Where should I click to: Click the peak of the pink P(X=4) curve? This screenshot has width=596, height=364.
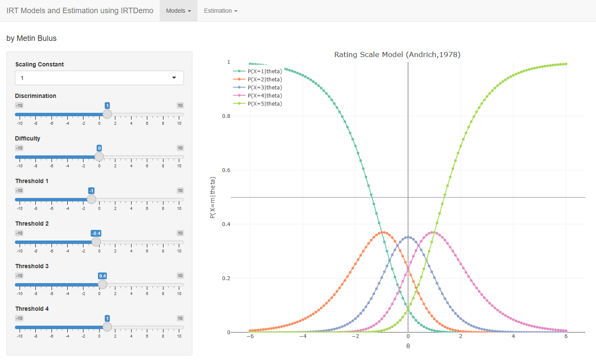click(433, 232)
